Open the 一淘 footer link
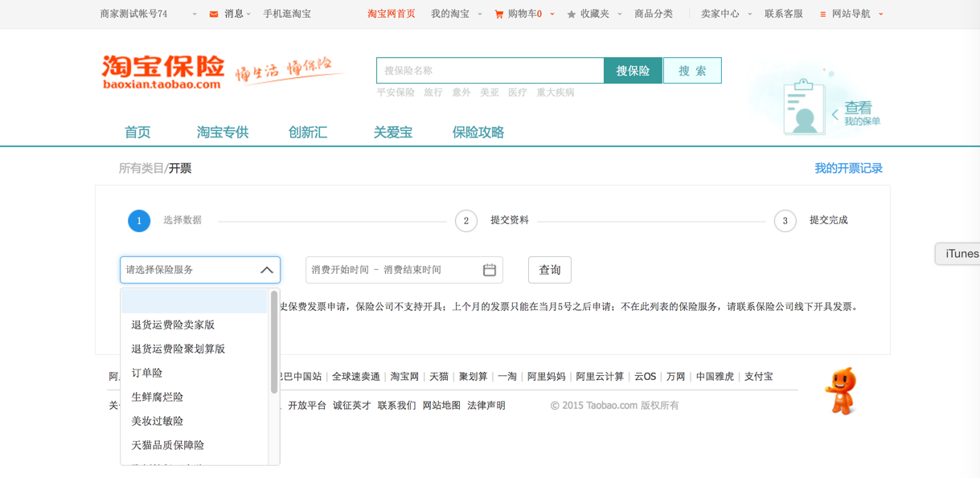This screenshot has width=980, height=478. (507, 377)
